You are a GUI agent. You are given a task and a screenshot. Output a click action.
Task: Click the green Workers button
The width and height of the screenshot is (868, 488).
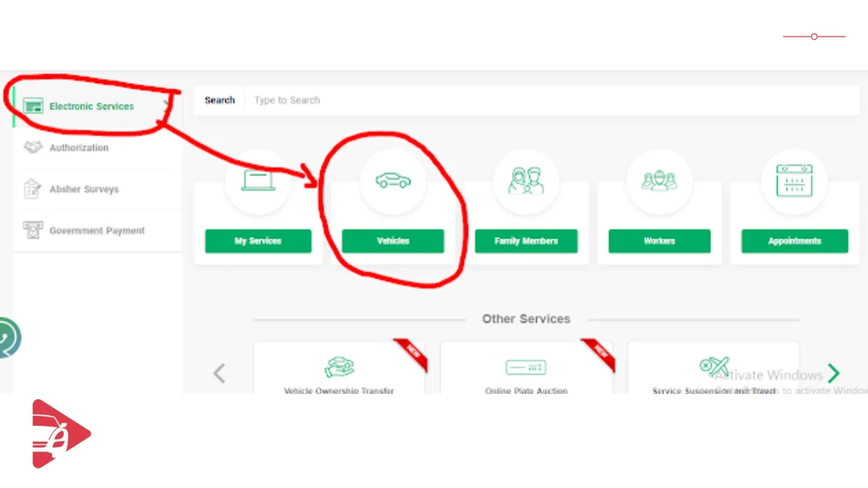point(659,241)
